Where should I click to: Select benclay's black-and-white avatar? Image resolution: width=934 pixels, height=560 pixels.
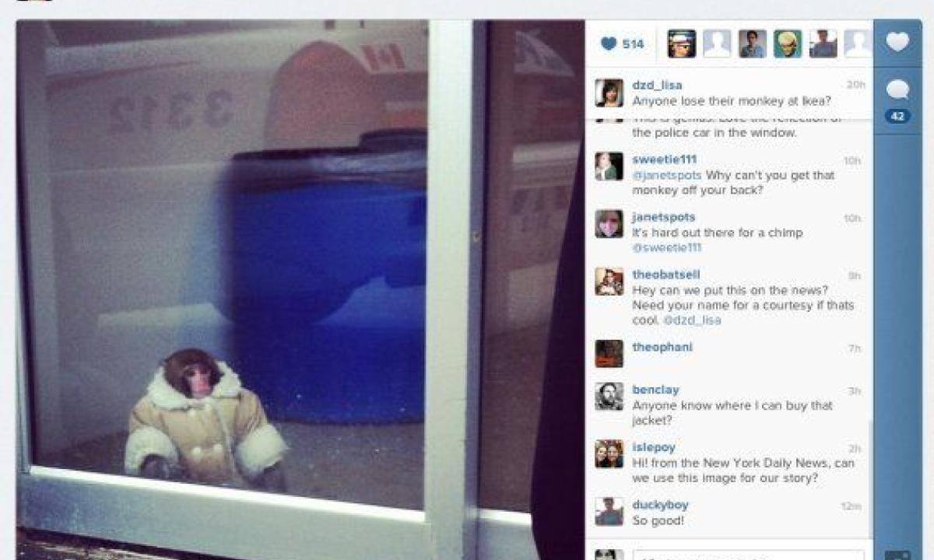point(609,397)
